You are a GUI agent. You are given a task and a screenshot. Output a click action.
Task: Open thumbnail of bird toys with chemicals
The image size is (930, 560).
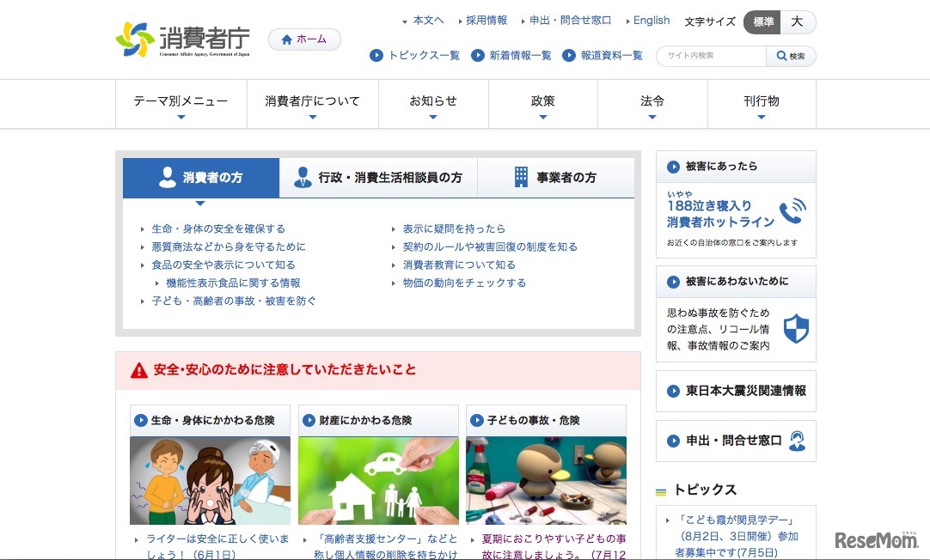(x=547, y=481)
